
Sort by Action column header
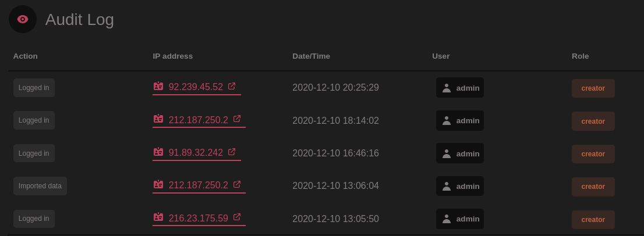point(26,56)
